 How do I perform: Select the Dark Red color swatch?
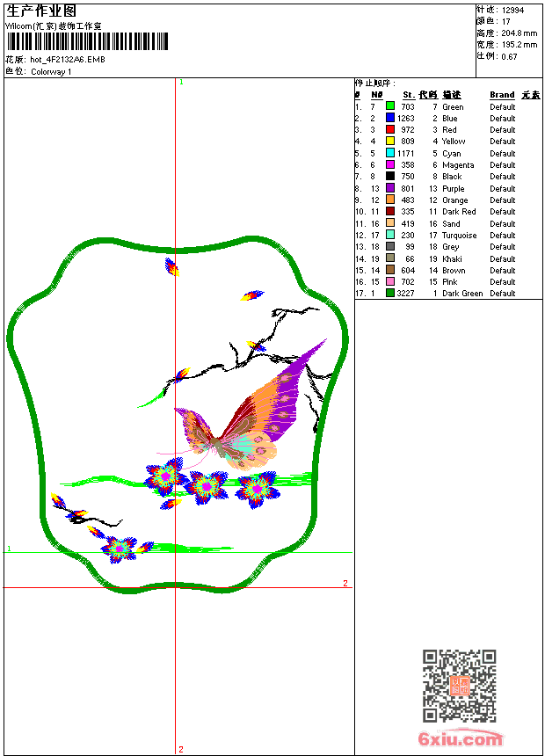pyautogui.click(x=390, y=211)
